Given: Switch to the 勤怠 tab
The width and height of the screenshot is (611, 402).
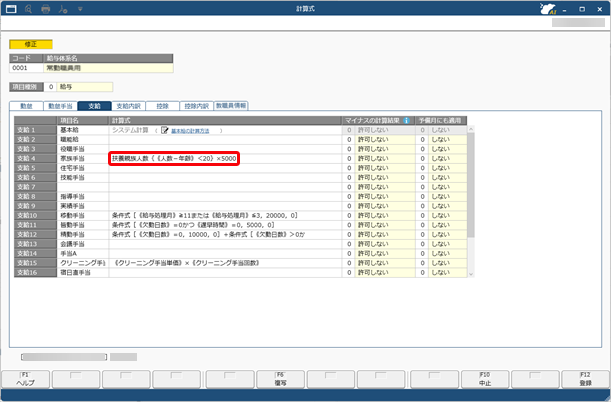Looking at the screenshot, I should (x=26, y=105).
